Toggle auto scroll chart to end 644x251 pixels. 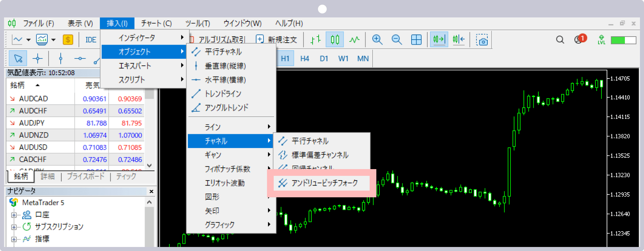439,40
